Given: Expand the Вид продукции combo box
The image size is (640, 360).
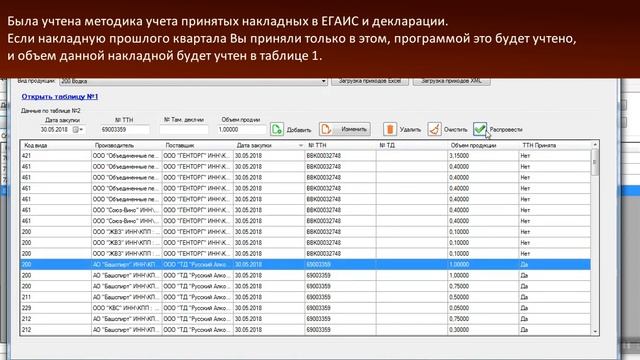Looking at the screenshot, I should point(323,81).
